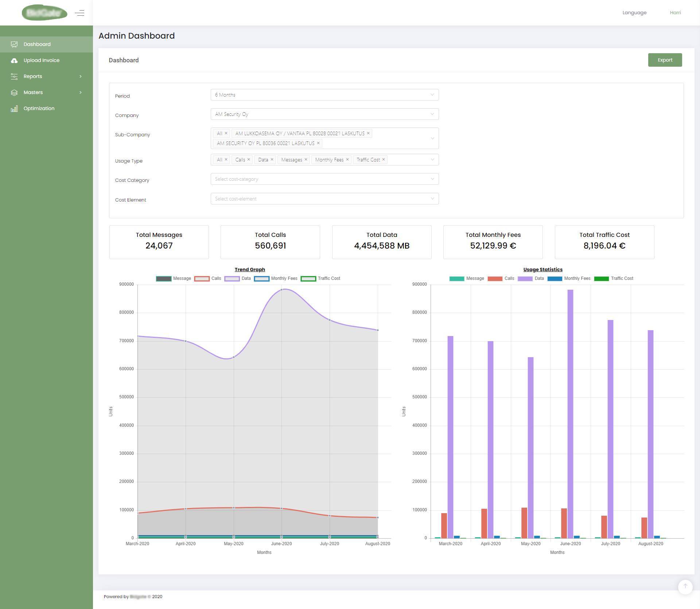
Task: Click the Optimization bar chart icon
Action: tap(14, 109)
